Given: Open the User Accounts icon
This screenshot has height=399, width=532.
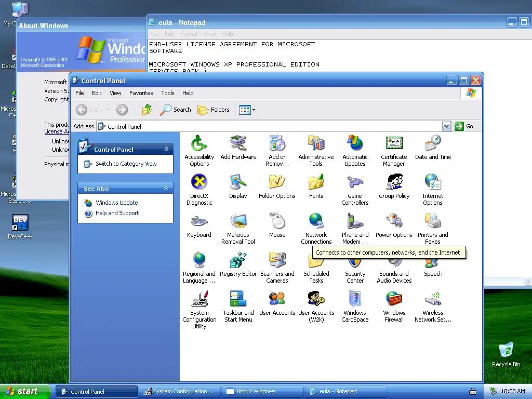Looking at the screenshot, I should point(277,299).
